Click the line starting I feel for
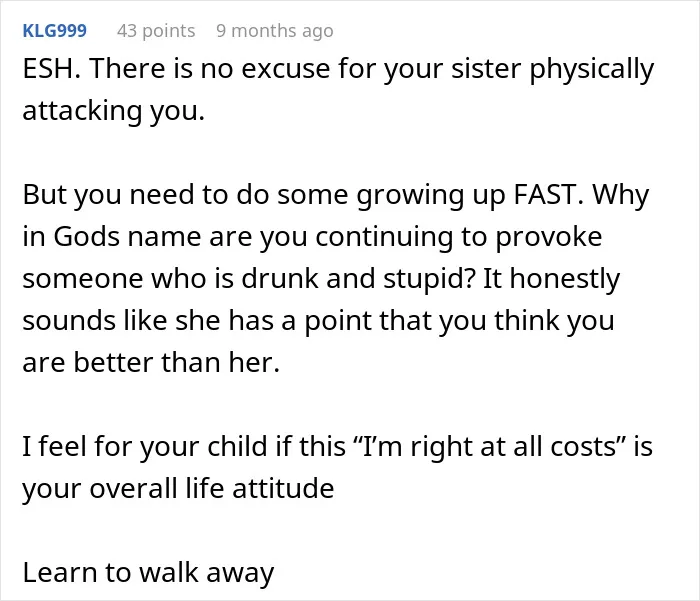Viewport: 700px width, 601px height. click(338, 447)
